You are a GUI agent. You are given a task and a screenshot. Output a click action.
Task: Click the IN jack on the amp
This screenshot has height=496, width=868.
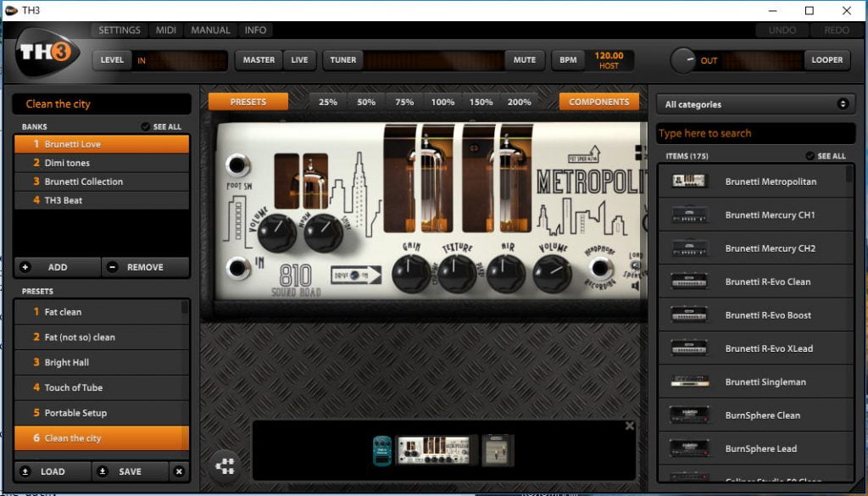237,268
